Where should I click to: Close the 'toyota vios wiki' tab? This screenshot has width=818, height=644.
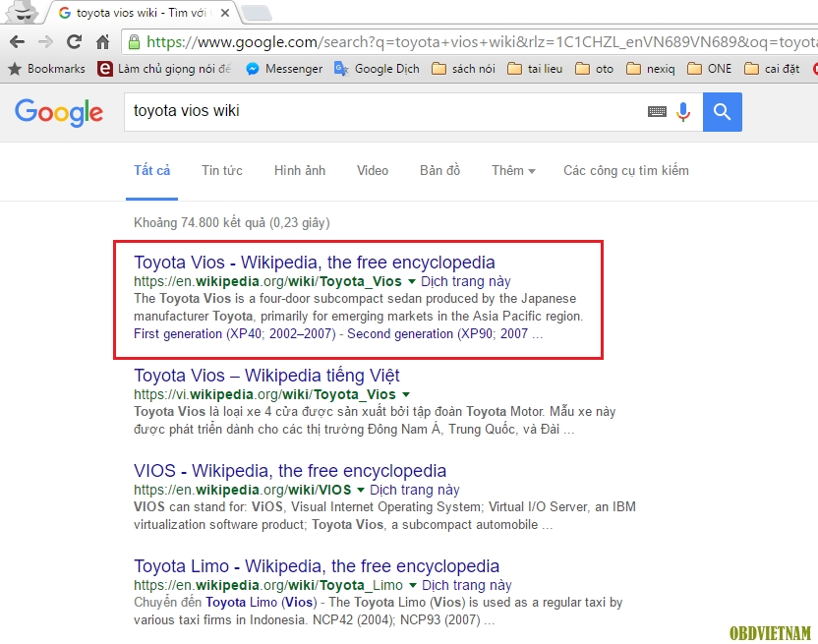click(225, 13)
